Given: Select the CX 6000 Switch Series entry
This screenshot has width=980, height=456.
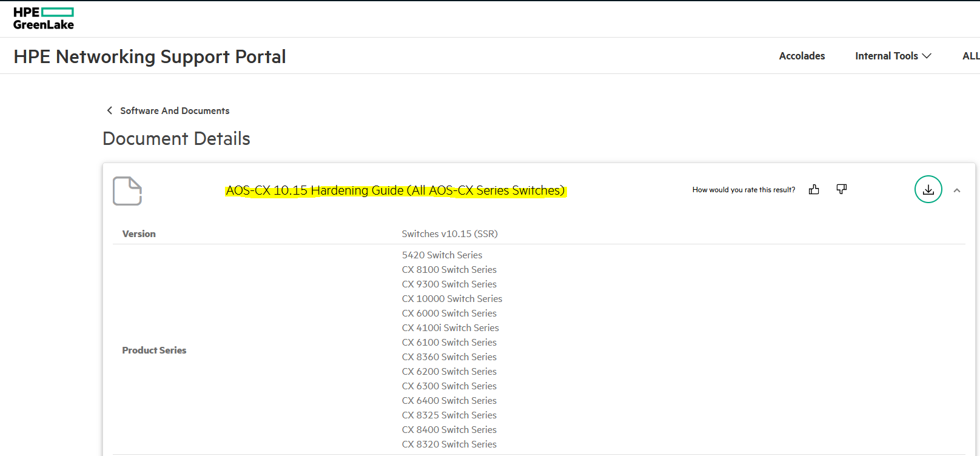Looking at the screenshot, I should click(449, 313).
